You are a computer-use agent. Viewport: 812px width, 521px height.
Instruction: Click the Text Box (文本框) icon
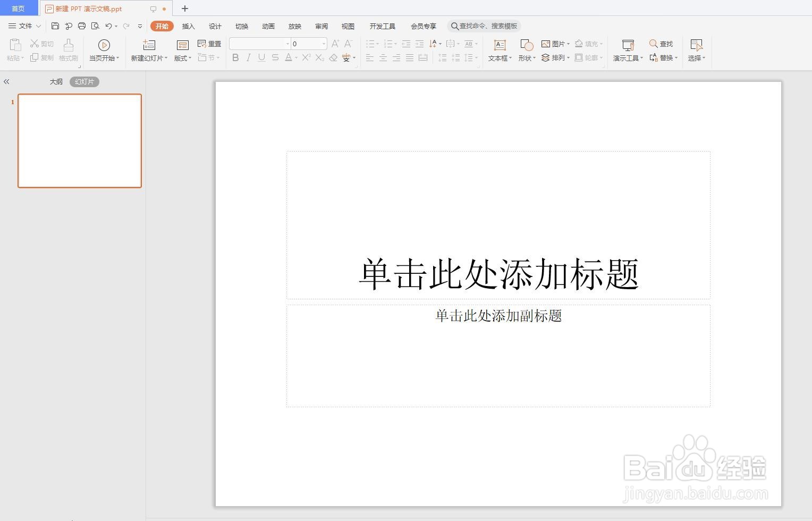coord(500,45)
